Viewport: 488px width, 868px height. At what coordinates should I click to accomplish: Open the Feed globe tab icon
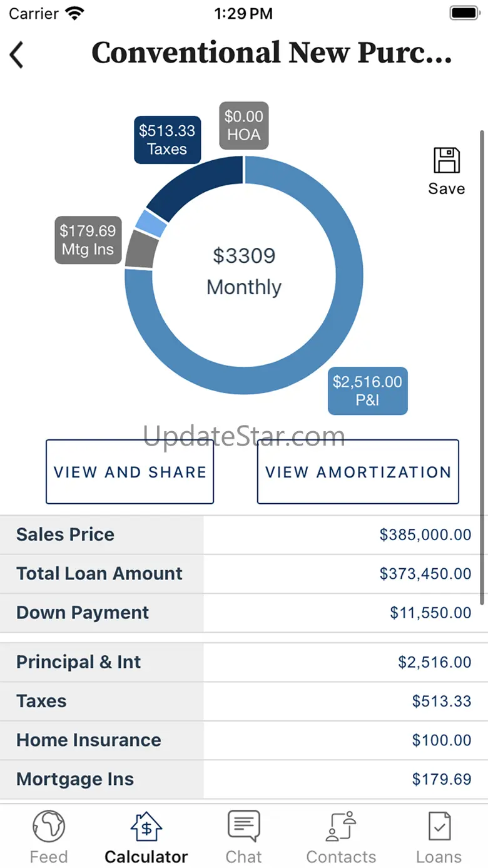49,827
